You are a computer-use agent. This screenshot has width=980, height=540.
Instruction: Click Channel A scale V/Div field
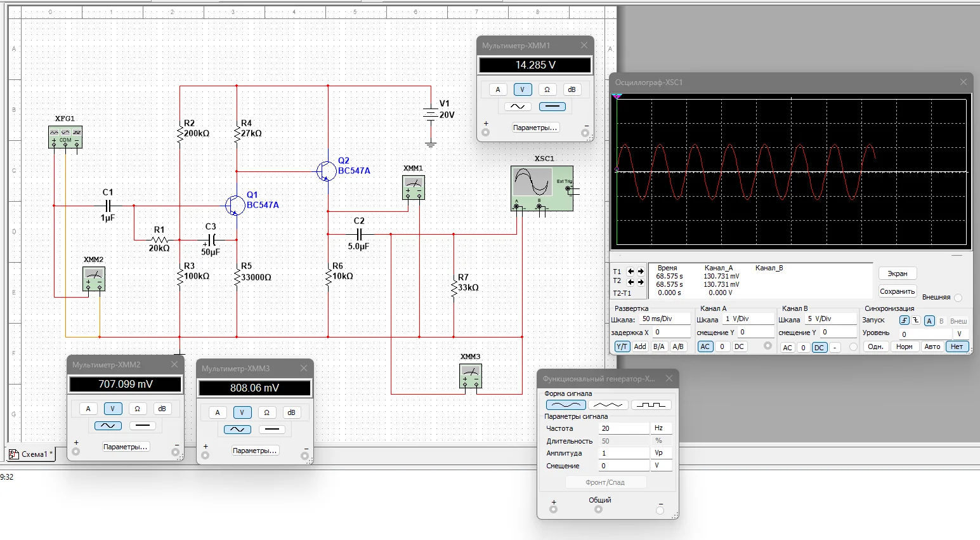pyautogui.click(x=748, y=319)
